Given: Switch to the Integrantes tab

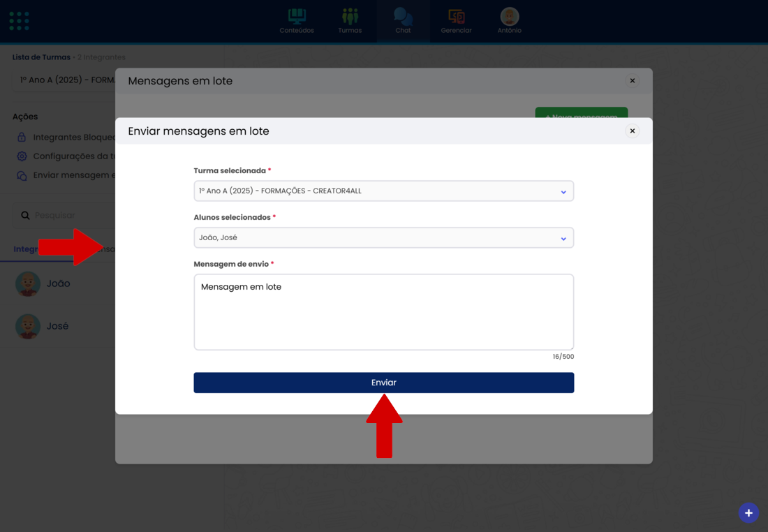Looking at the screenshot, I should point(27,249).
